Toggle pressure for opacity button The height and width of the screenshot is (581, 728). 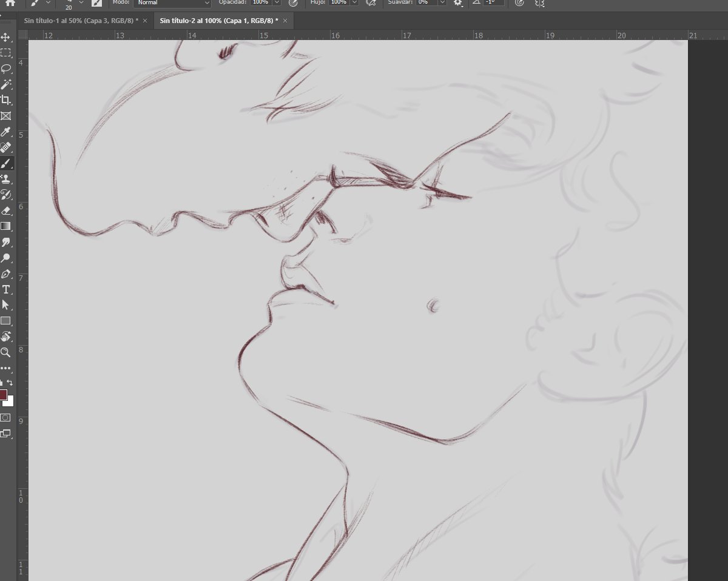coord(293,2)
